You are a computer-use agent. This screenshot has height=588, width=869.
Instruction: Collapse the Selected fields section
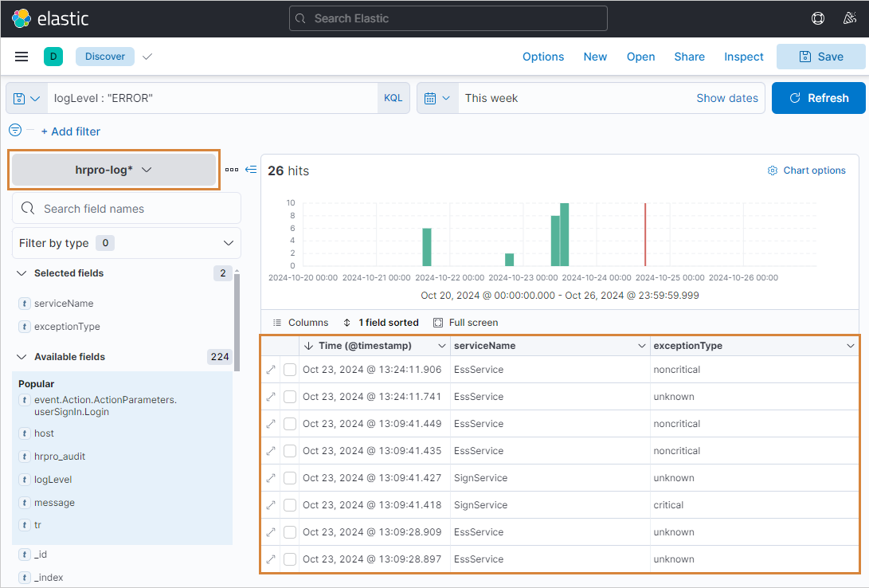22,273
